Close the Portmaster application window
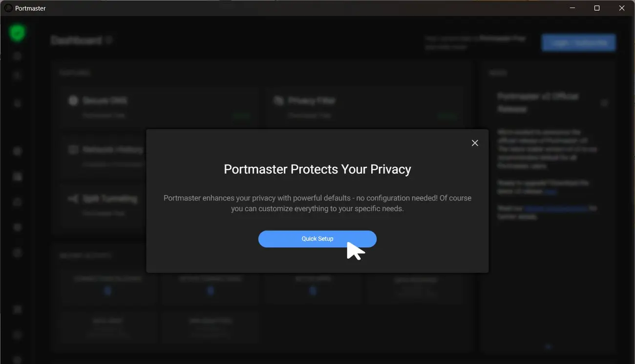635x364 pixels. (622, 8)
